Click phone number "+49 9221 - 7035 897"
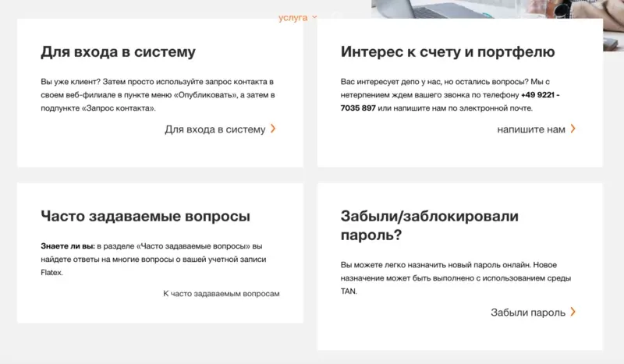This screenshot has width=624, height=364. coord(450,101)
